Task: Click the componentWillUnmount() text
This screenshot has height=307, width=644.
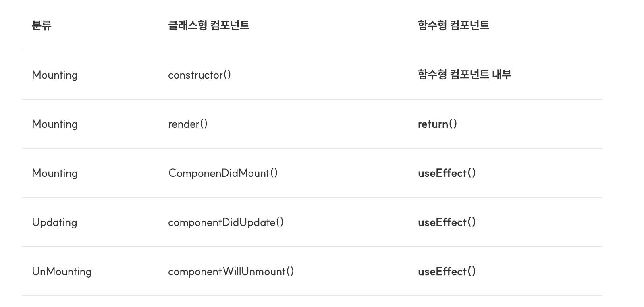Action: [231, 272]
